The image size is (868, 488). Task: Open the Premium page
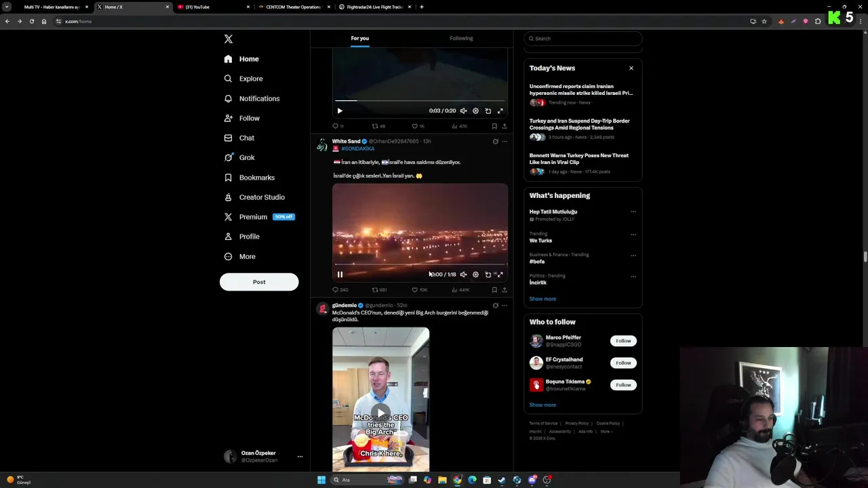pos(259,217)
